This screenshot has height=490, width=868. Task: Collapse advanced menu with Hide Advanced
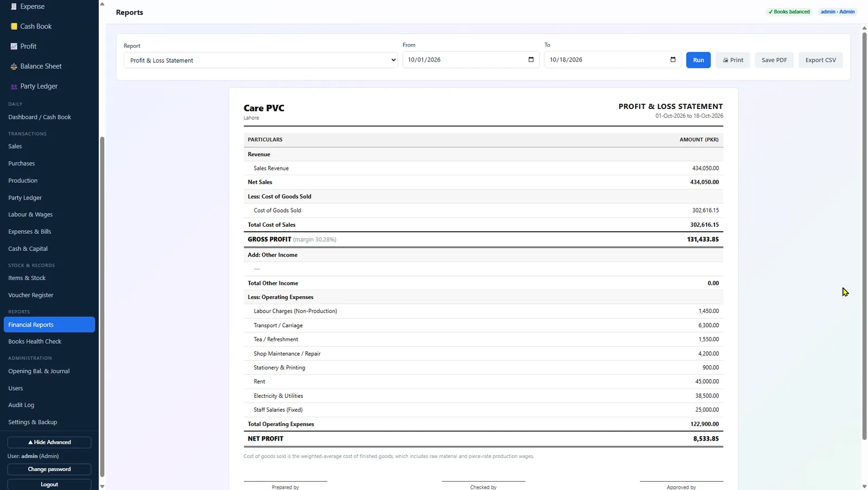[x=49, y=442]
